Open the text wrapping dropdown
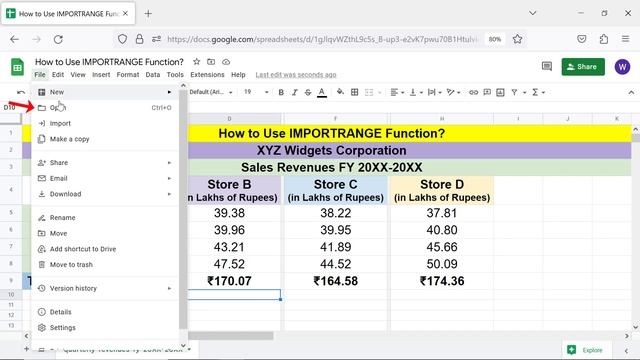 (434, 92)
